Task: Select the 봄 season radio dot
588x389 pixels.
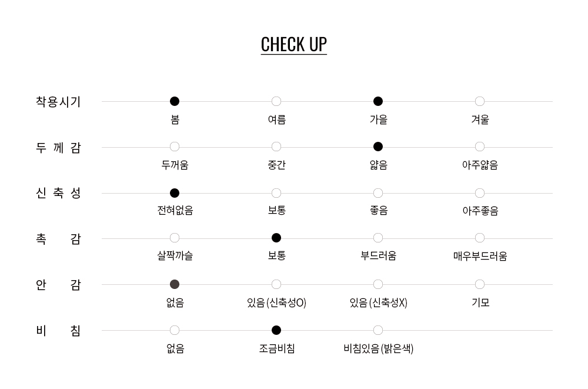Action: (x=175, y=101)
